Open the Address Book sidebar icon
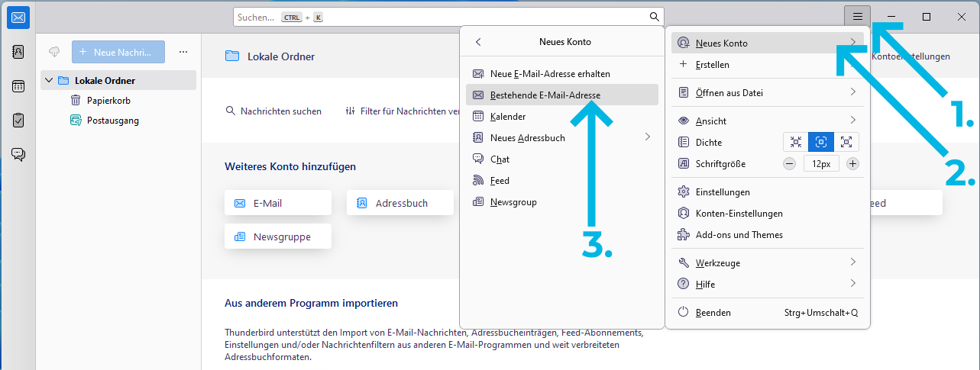980x370 pixels. [x=18, y=52]
